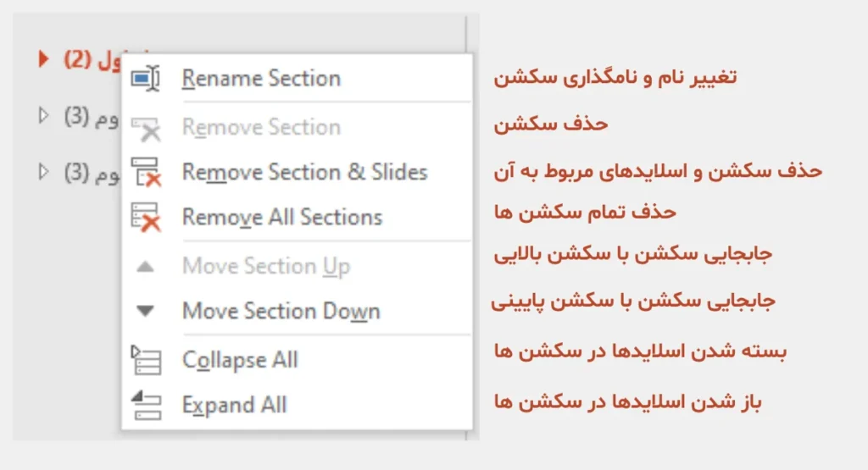Click the grayed Move Section Up entry
The width and height of the screenshot is (868, 470).
coord(265,267)
